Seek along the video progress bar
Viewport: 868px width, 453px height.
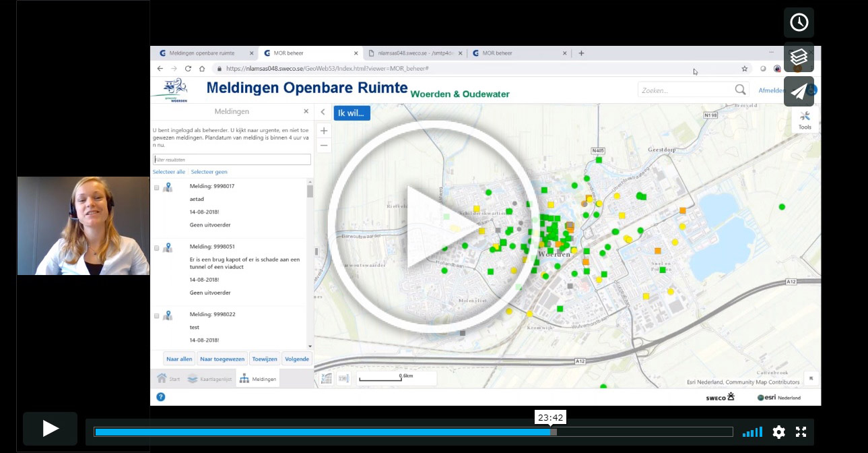click(x=413, y=432)
